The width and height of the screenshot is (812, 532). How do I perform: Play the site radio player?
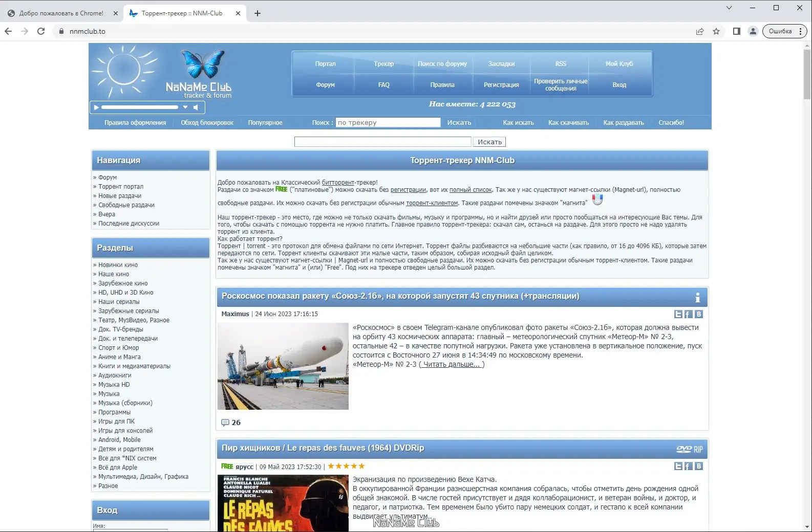click(x=96, y=107)
